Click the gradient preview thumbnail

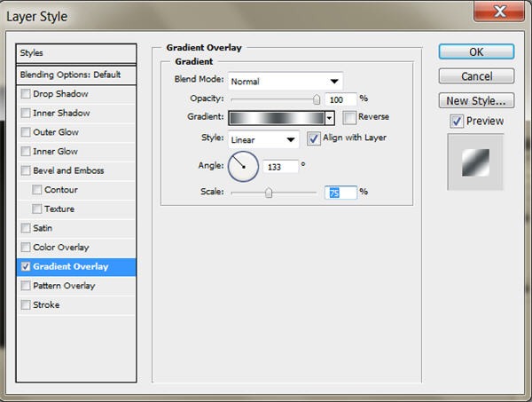tap(476, 162)
